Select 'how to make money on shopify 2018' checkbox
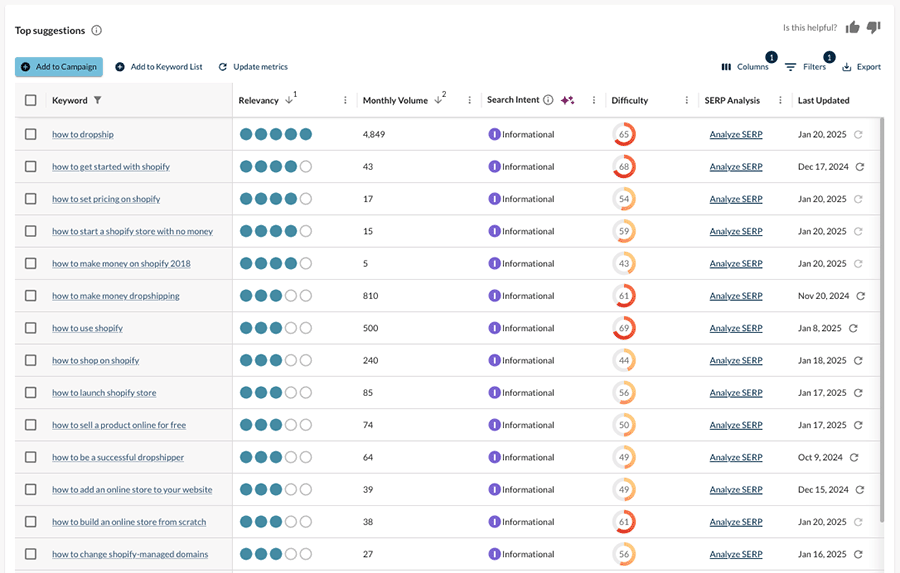Image resolution: width=900 pixels, height=573 pixels. click(x=31, y=264)
